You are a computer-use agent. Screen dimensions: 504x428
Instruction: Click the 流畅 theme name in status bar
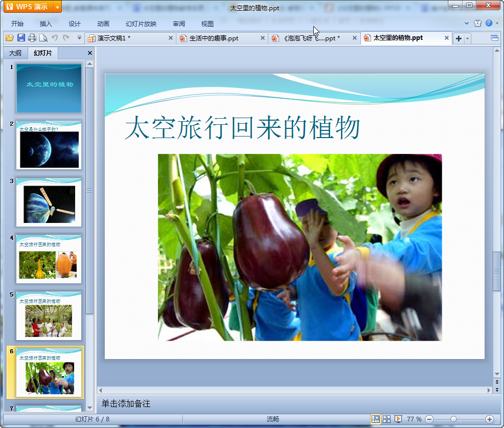click(x=272, y=419)
